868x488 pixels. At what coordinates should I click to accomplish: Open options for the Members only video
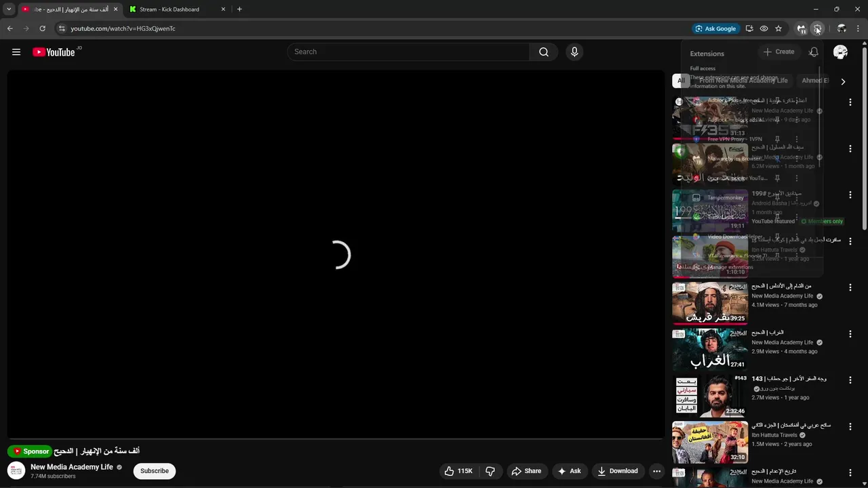(850, 195)
